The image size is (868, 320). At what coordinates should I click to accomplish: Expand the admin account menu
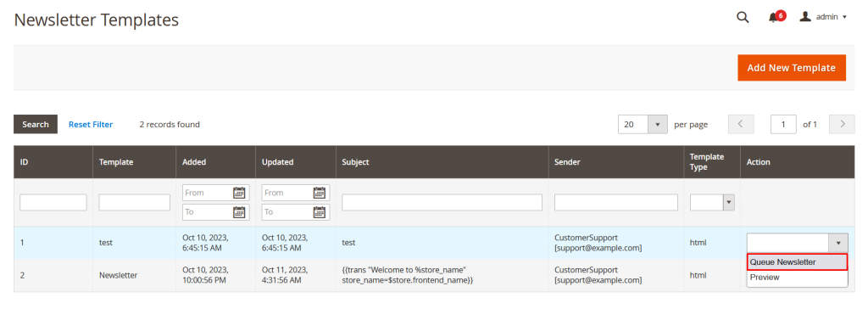(x=823, y=17)
